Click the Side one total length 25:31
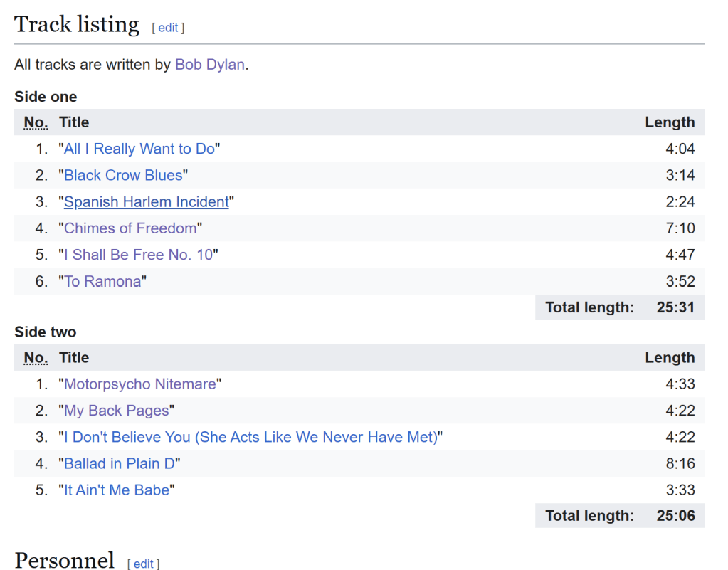This screenshot has height=570, width=728. tap(675, 308)
